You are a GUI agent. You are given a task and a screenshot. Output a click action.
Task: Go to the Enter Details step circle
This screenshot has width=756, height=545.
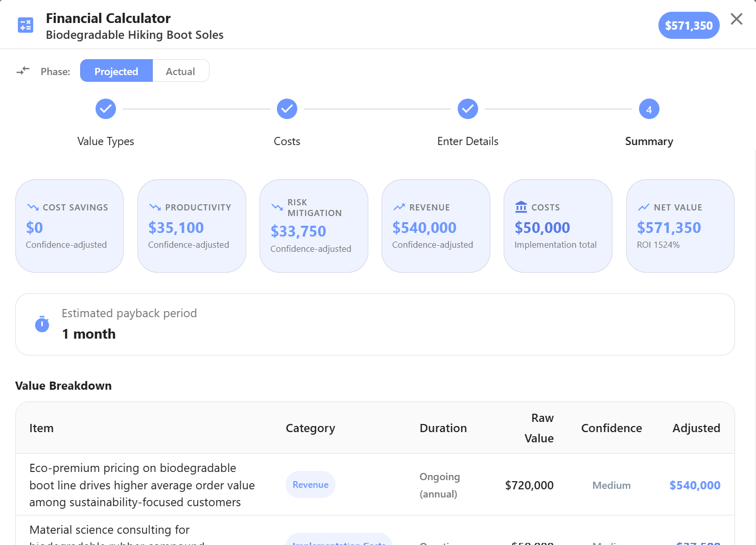(x=468, y=109)
